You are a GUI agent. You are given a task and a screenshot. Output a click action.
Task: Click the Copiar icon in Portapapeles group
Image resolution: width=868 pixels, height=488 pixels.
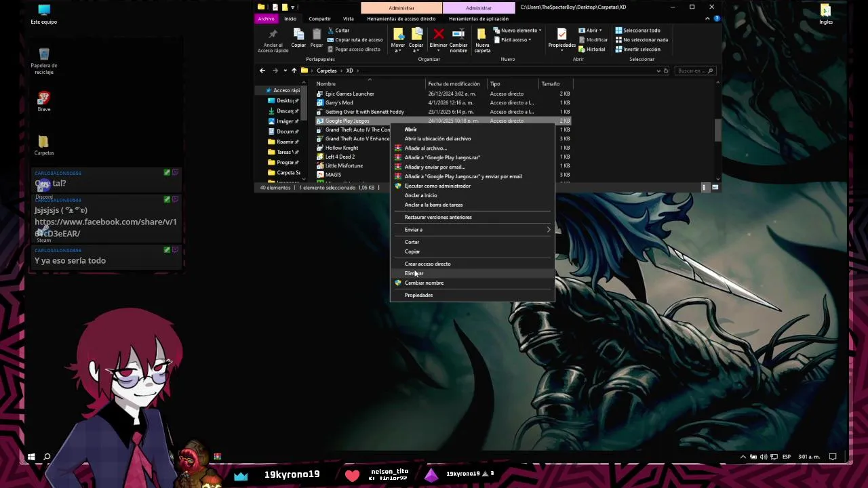tap(298, 34)
